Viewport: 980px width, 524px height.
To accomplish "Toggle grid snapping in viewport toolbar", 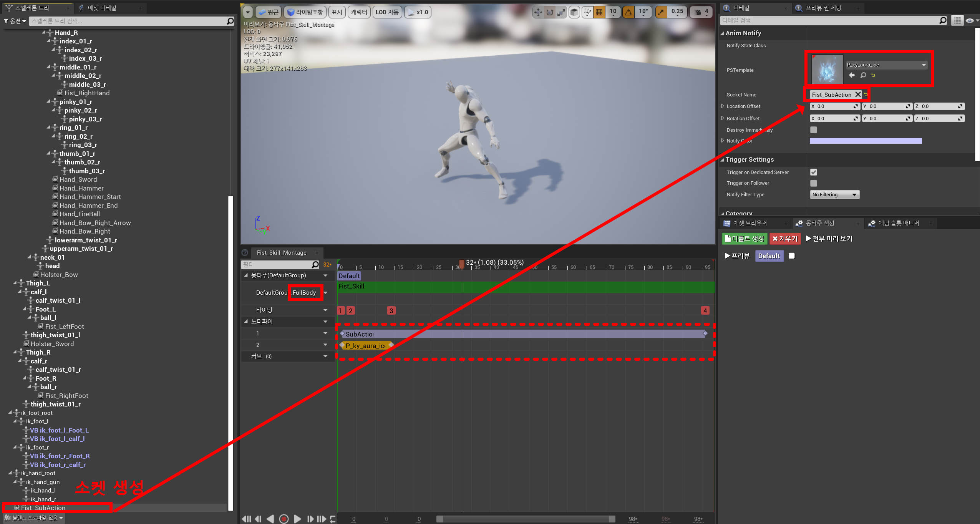I will (x=599, y=12).
